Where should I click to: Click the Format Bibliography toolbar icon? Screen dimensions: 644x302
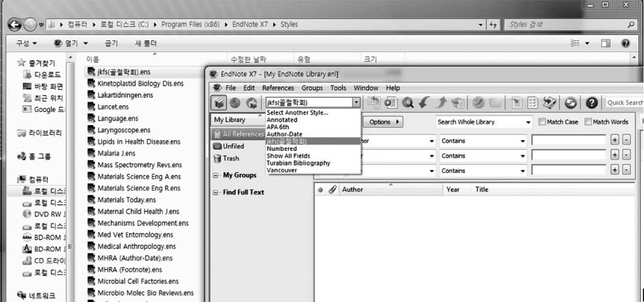tap(533, 102)
